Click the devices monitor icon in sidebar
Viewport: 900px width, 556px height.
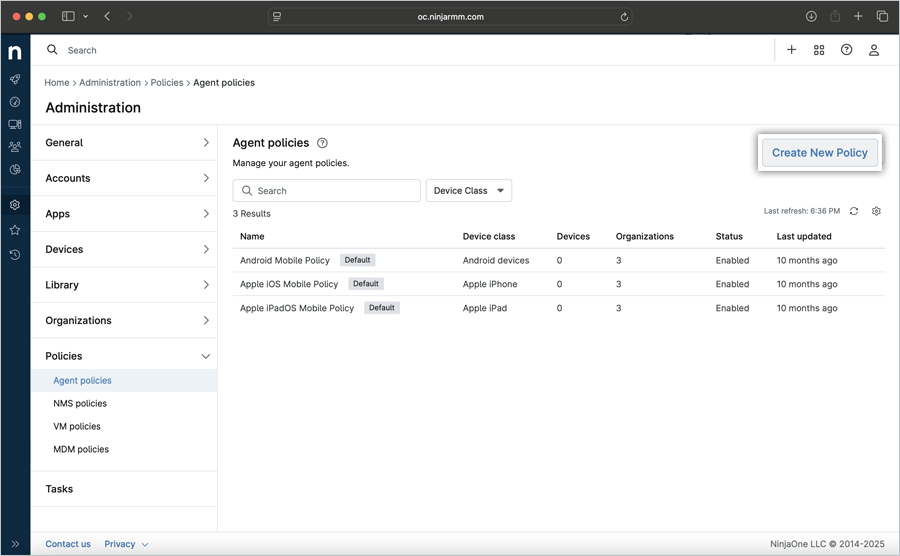coord(15,125)
